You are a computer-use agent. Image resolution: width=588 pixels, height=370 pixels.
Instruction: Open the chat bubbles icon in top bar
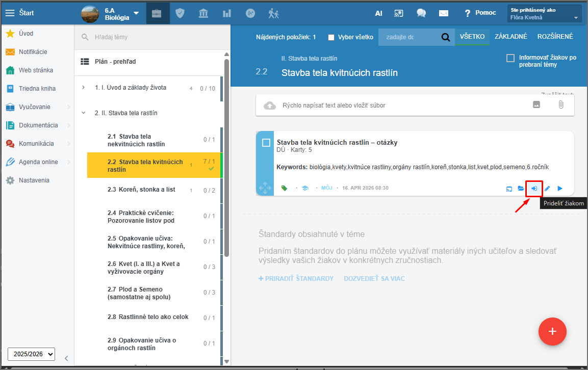(x=421, y=13)
